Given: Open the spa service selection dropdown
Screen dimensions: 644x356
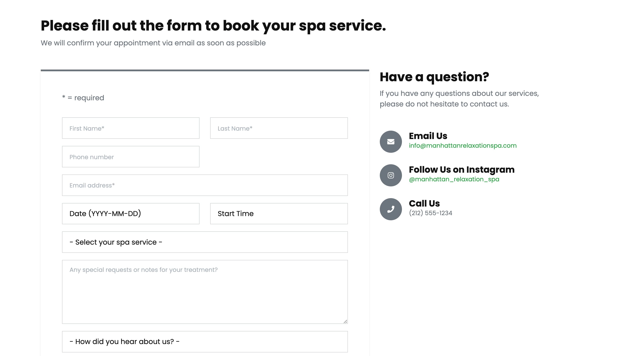Looking at the screenshot, I should 205,242.
